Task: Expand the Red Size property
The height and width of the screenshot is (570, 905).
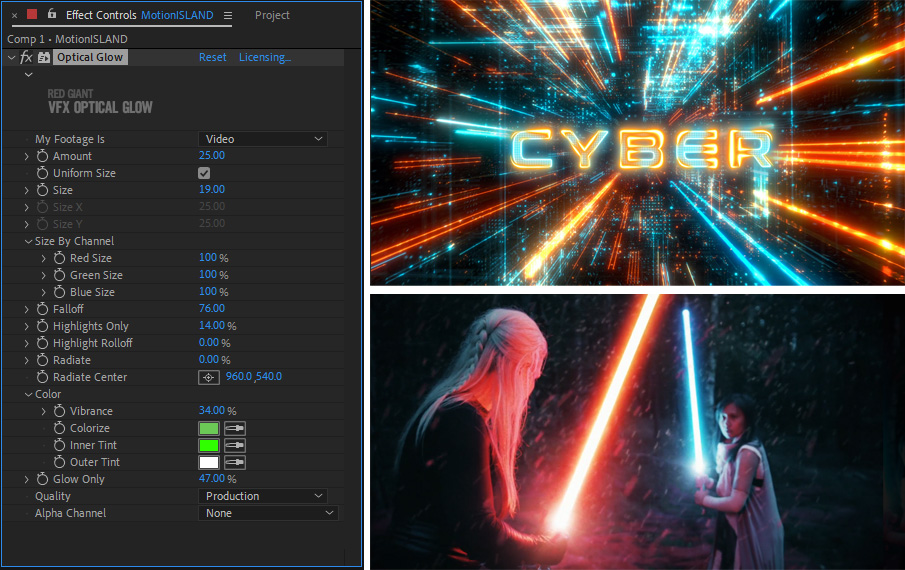Action: tap(44, 258)
